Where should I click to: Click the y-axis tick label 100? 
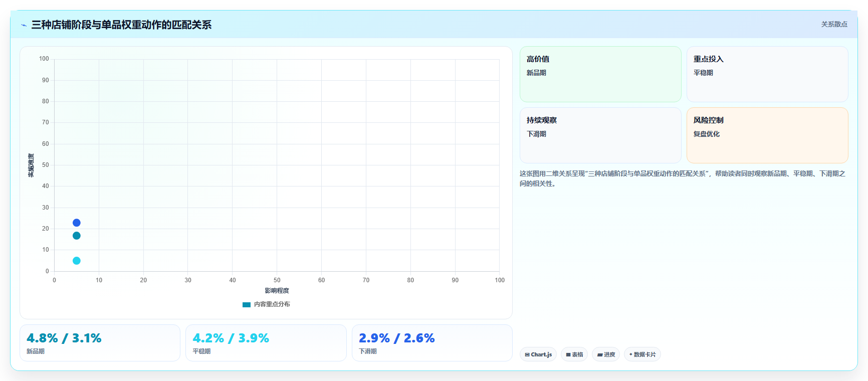pyautogui.click(x=44, y=59)
